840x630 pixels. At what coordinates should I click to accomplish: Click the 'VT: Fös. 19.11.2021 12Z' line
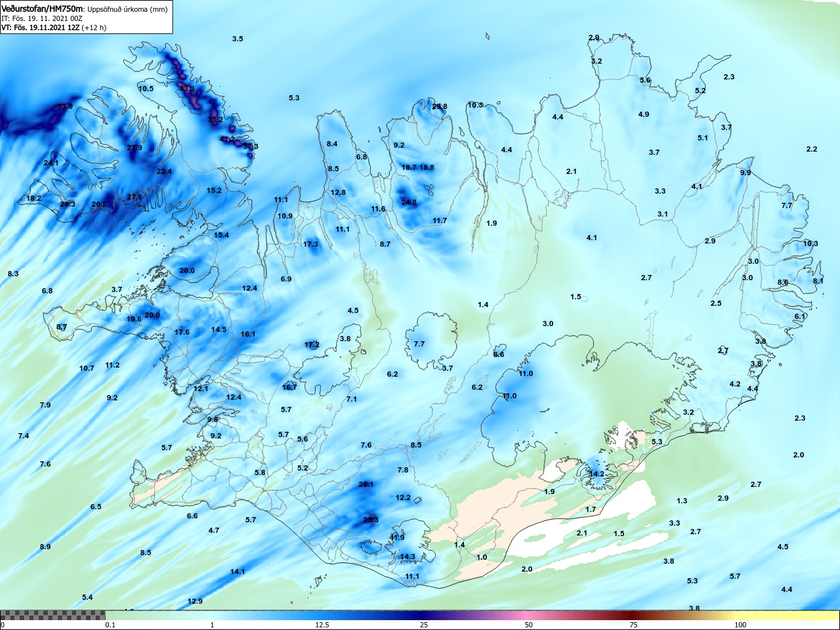[x=40, y=28]
